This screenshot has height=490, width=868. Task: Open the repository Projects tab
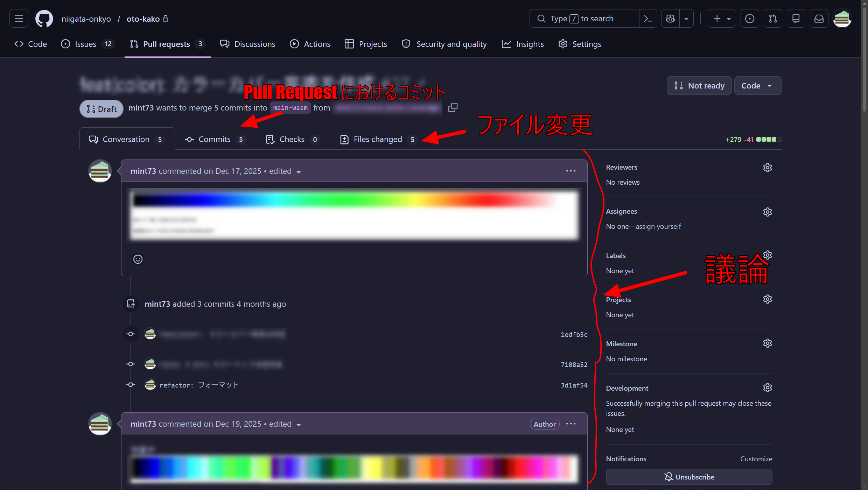tap(366, 44)
